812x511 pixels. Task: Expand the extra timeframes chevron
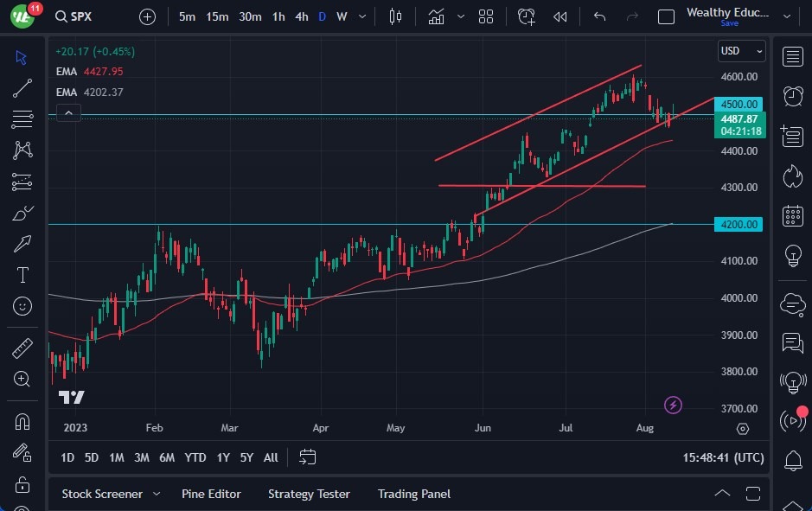click(361, 16)
